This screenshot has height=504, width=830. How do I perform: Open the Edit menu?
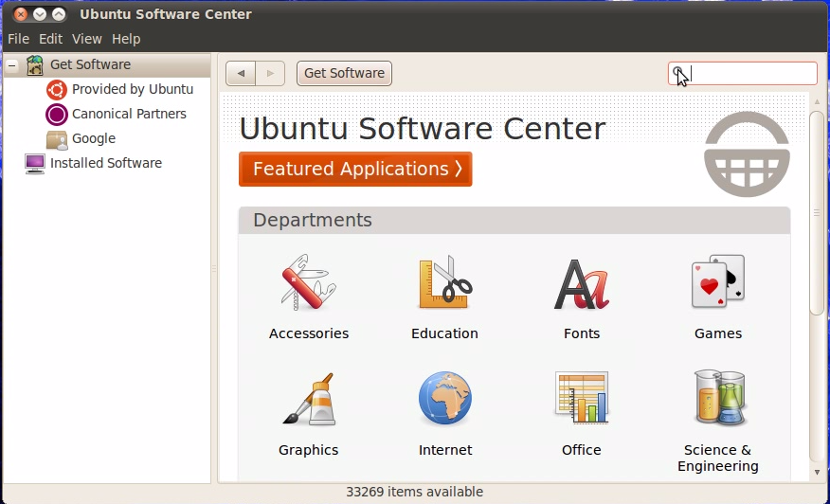point(51,39)
